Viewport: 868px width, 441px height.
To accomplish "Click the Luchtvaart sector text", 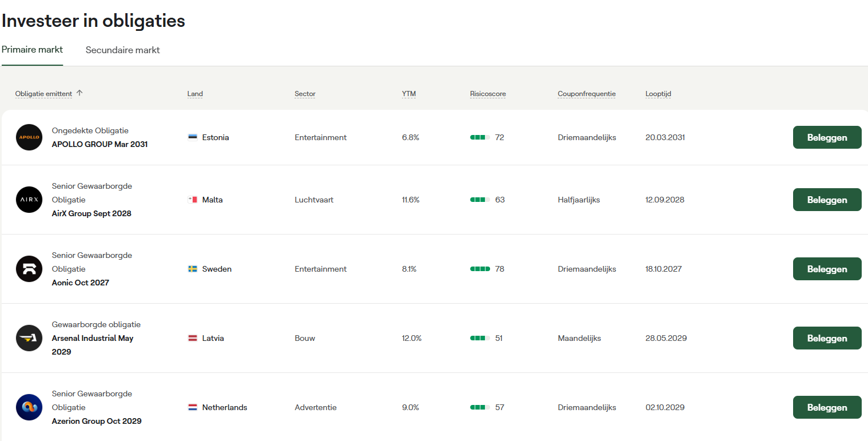I will [x=314, y=200].
